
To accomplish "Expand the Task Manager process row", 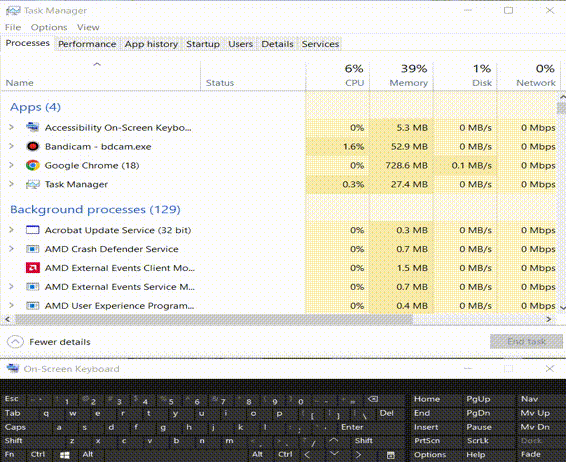I will click(x=12, y=184).
